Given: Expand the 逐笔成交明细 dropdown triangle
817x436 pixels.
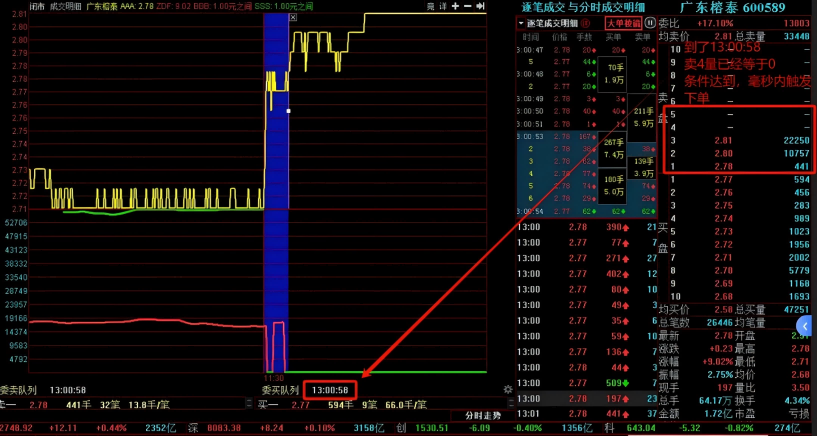Looking at the screenshot, I should 519,23.
